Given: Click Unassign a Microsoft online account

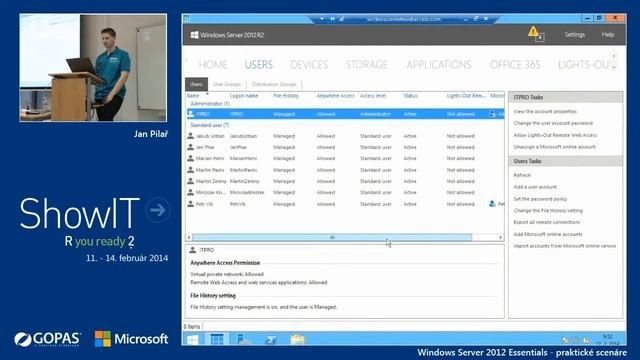Looking at the screenshot, I should [555, 147].
